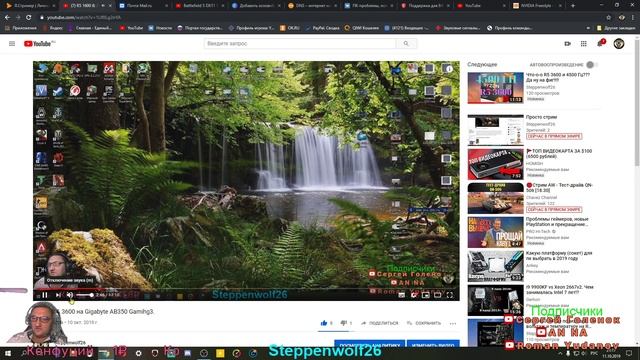
Task: Click the СОХРАНИТЬ save button
Action: [424, 323]
